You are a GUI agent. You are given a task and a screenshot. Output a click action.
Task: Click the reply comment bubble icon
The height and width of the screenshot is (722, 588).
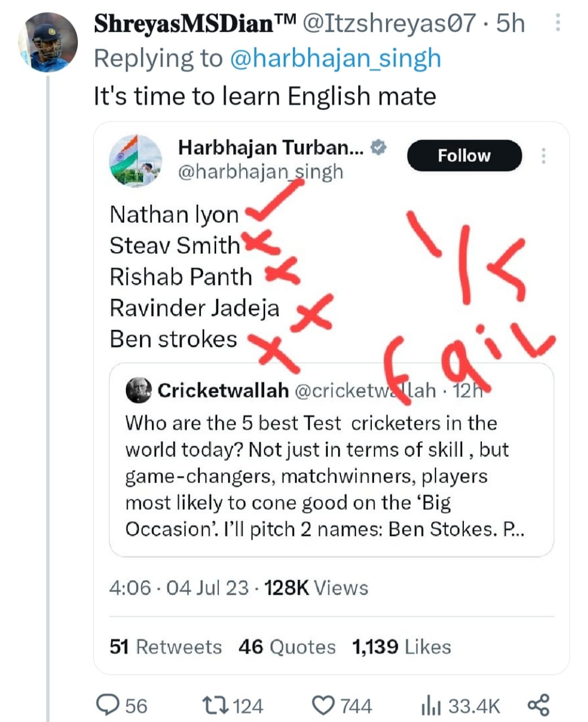coord(107,705)
